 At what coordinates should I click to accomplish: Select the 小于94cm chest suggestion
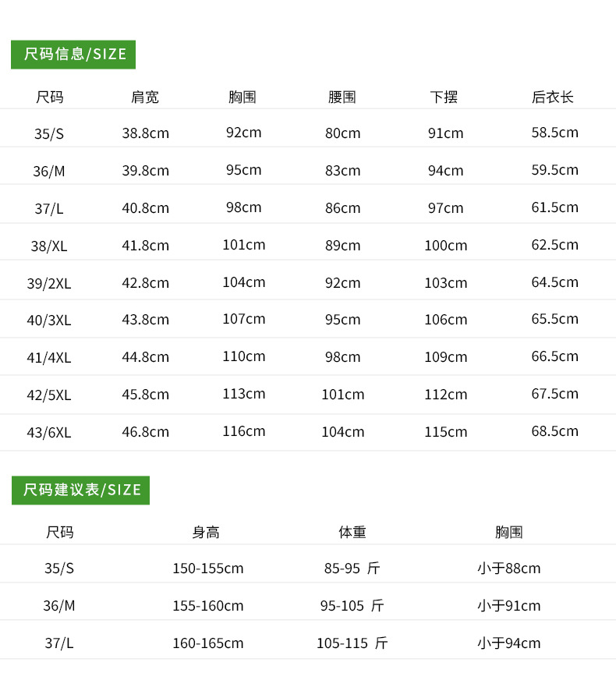(x=509, y=643)
